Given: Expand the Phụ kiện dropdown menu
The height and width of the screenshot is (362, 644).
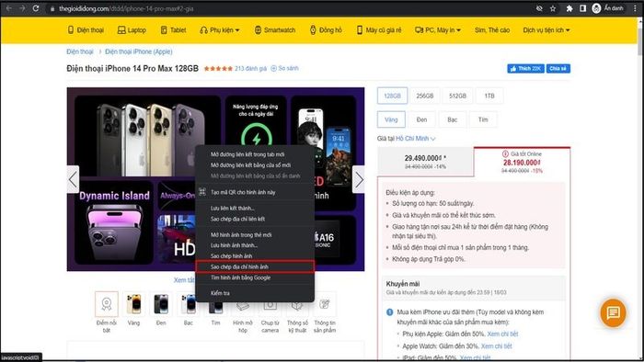Looking at the screenshot, I should (x=220, y=30).
